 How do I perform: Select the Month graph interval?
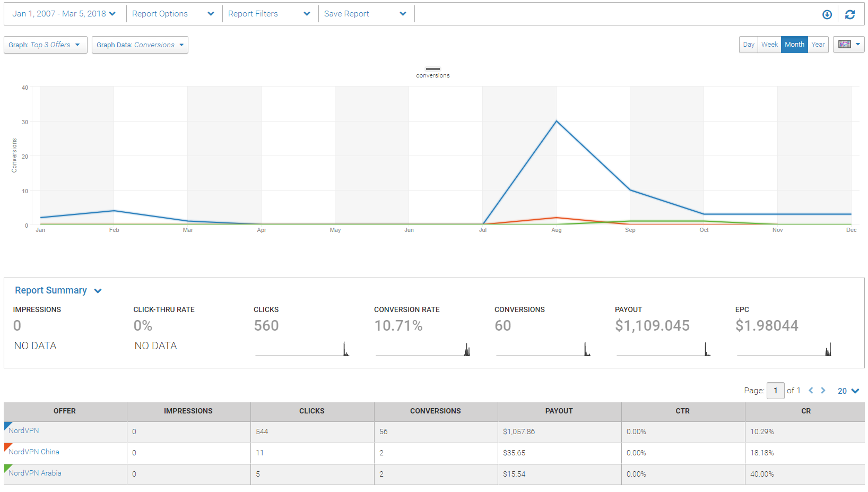pos(794,45)
